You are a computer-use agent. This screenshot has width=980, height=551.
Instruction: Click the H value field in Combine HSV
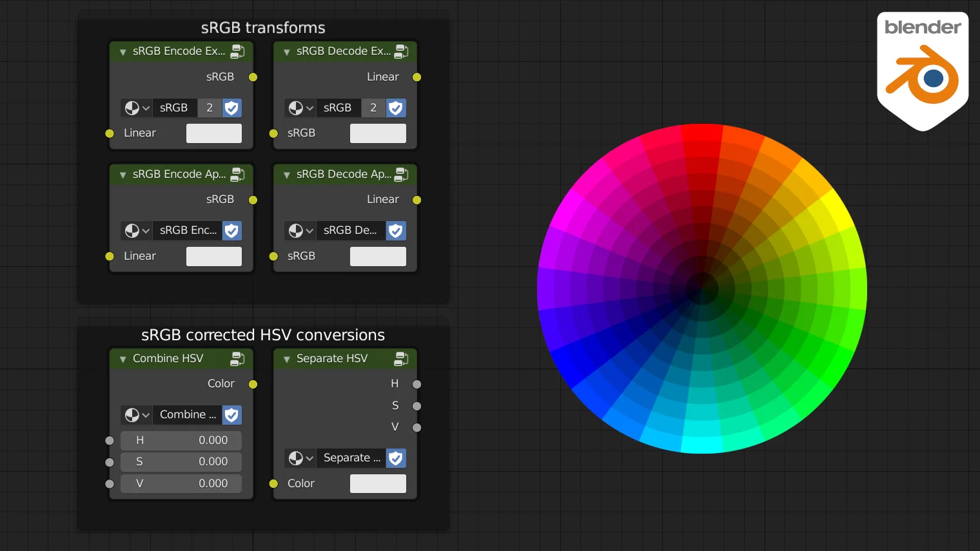tap(181, 441)
